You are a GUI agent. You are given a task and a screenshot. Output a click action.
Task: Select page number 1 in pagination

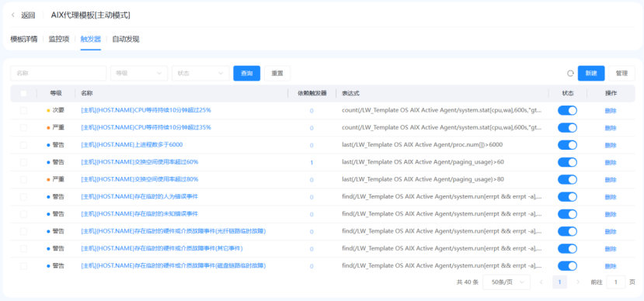click(559, 282)
